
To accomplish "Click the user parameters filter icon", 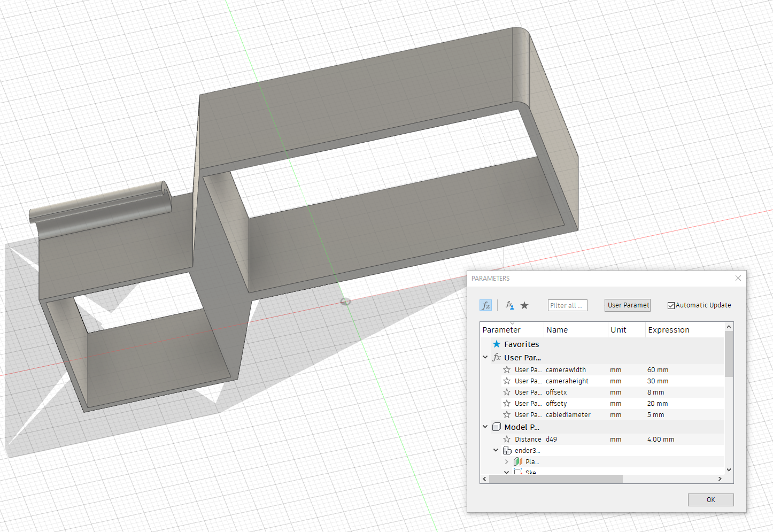I will pyautogui.click(x=509, y=305).
